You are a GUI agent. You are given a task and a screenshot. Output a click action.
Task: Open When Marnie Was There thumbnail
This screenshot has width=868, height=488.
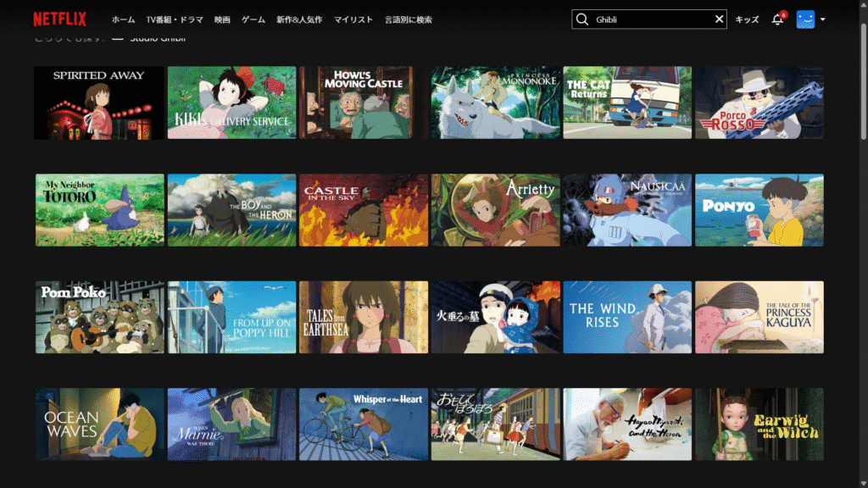[232, 424]
